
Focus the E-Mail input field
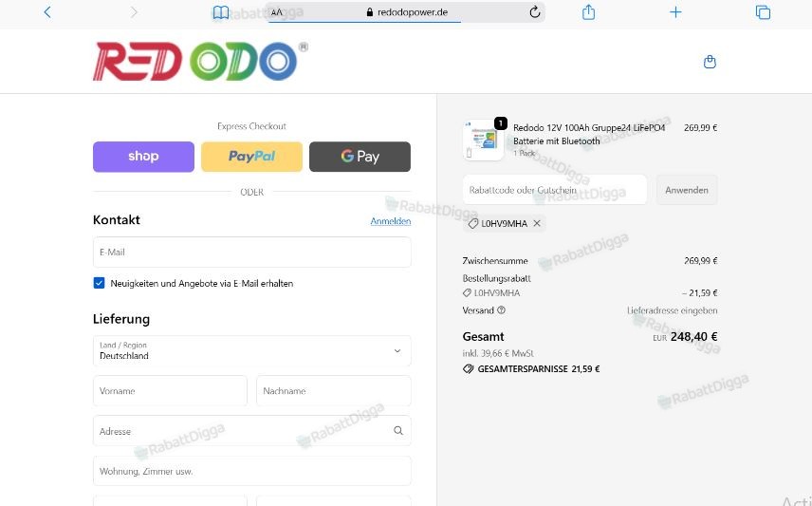(252, 253)
